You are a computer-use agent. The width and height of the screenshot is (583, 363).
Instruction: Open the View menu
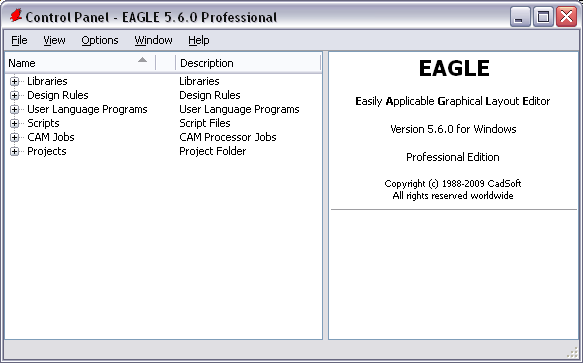pyautogui.click(x=54, y=40)
